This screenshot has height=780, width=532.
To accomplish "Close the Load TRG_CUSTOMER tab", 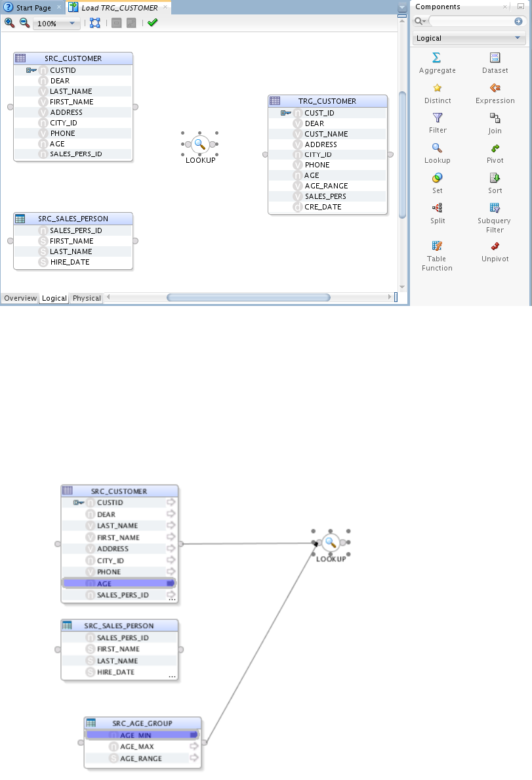I will [x=165, y=7].
